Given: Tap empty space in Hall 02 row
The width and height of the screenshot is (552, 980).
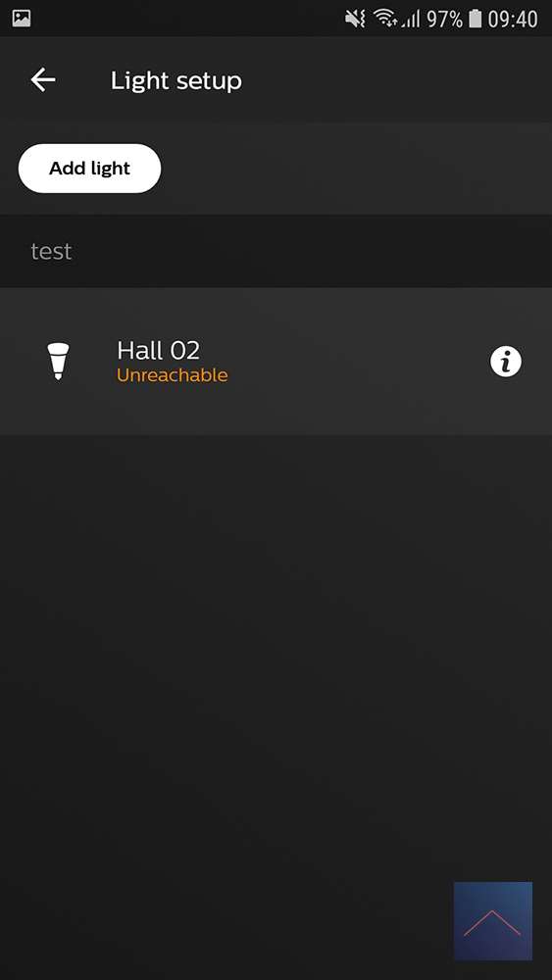Looking at the screenshot, I should tap(356, 362).
